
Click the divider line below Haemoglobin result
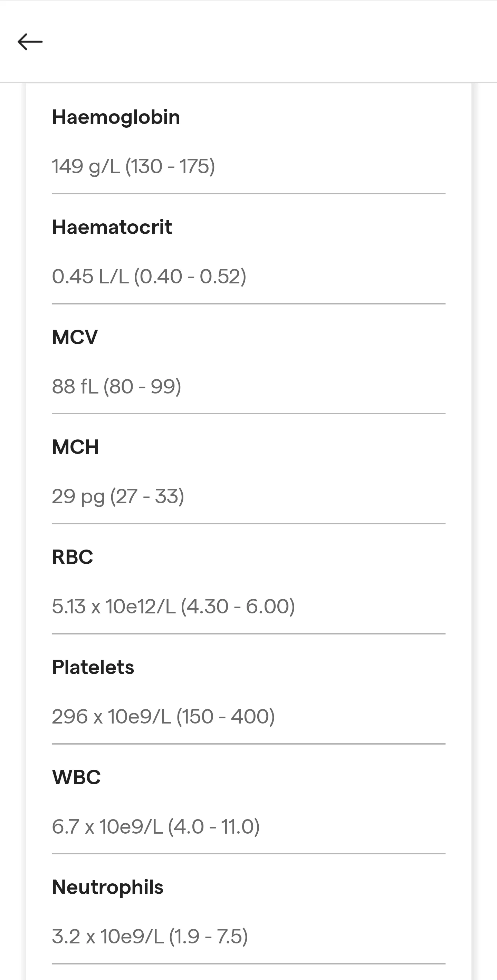click(249, 194)
